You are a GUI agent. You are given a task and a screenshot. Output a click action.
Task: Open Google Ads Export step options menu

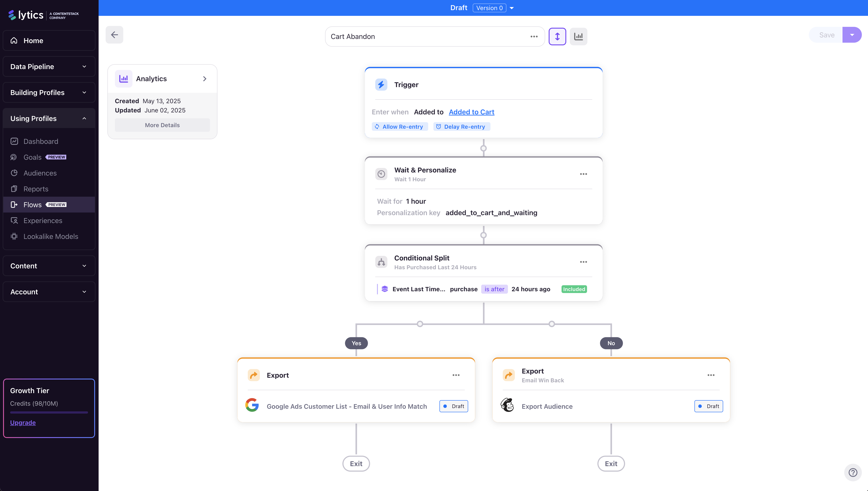click(x=456, y=375)
